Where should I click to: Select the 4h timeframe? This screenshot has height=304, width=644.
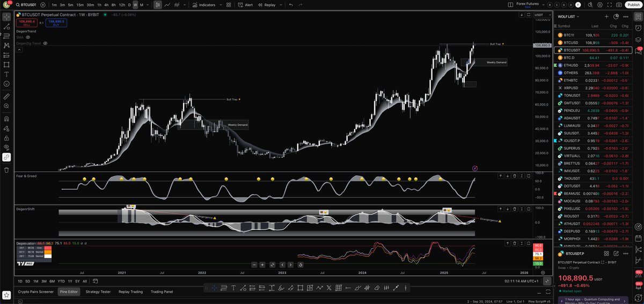[x=106, y=4]
